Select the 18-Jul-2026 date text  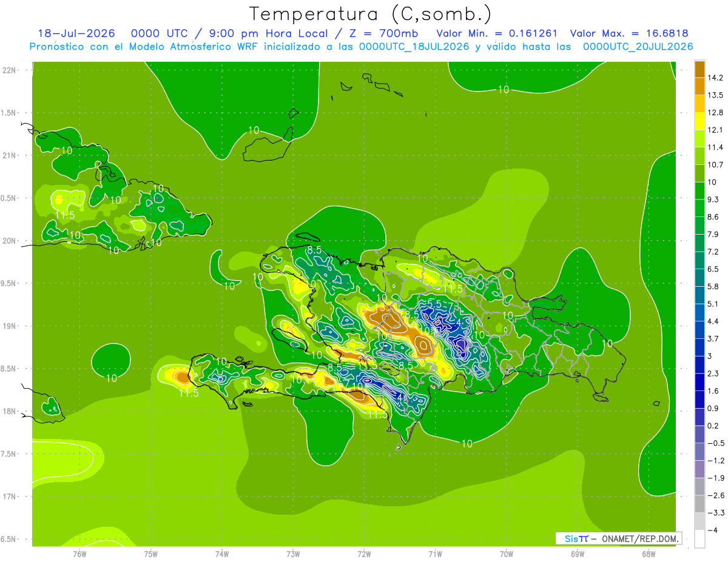[x=75, y=34]
